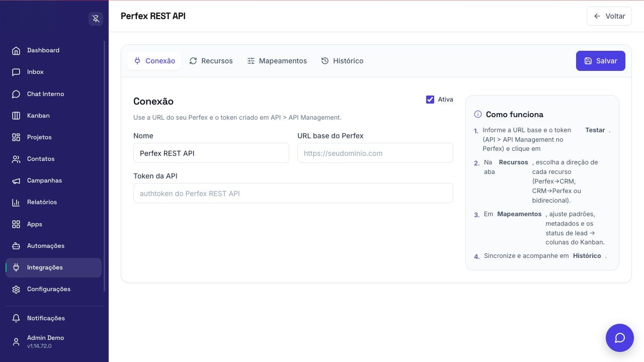The width and height of the screenshot is (644, 362).
Task: Switch to the Recursos tab
Action: (x=211, y=61)
